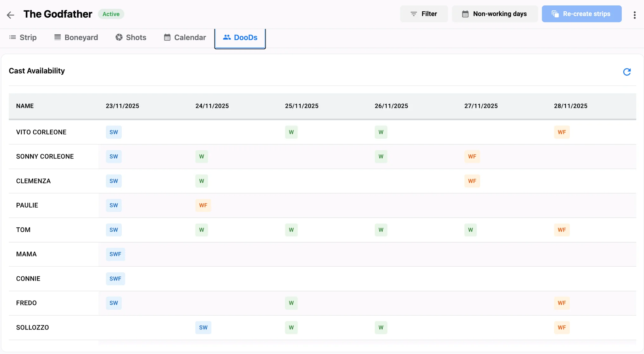This screenshot has width=644, height=354.
Task: Click Fredo's WF badge on 28/11
Action: pos(562,303)
